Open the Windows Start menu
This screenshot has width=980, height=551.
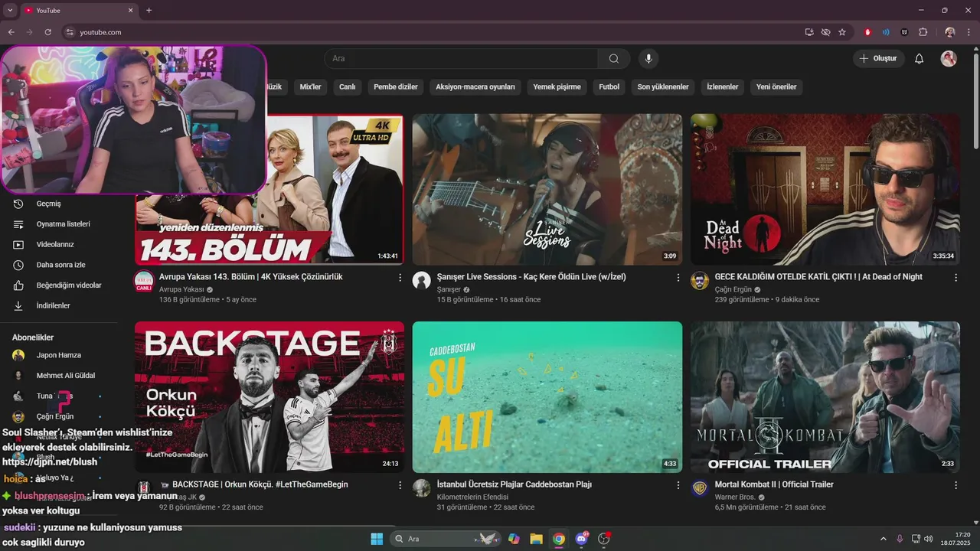(x=377, y=539)
